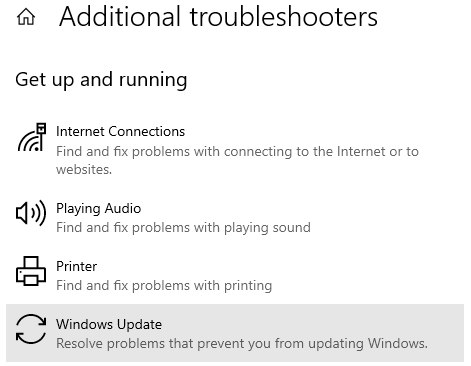Open the Internet Connections troubleshooter title
This screenshot has height=366, width=471.
120,131
